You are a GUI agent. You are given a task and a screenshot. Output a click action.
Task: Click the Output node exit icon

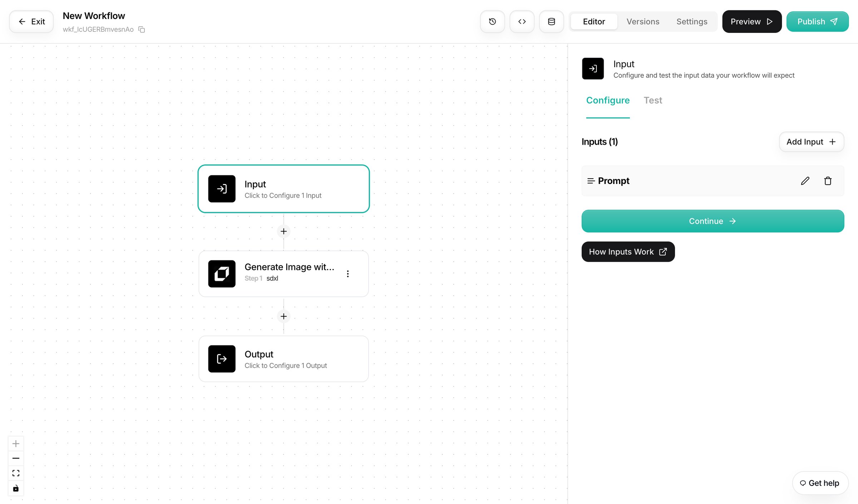(222, 359)
